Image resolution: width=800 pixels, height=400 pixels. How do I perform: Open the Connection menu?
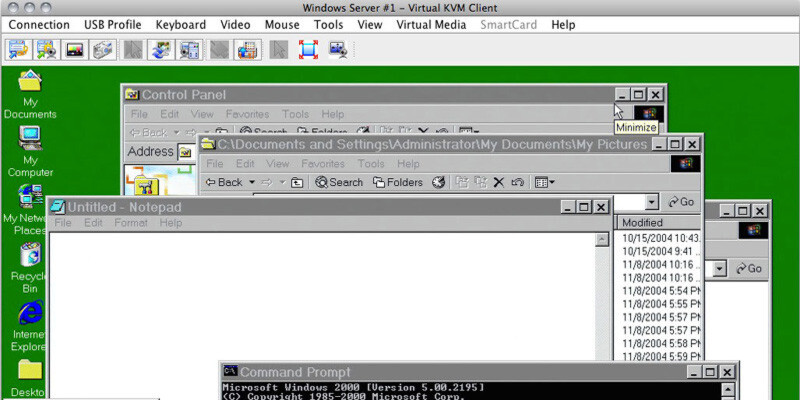coord(39,24)
